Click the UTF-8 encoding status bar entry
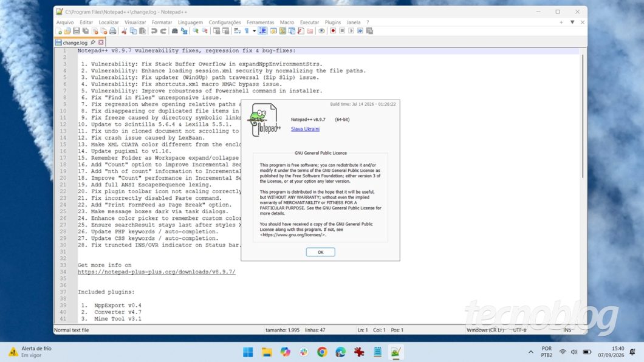This screenshot has height=362, width=644. (519, 330)
